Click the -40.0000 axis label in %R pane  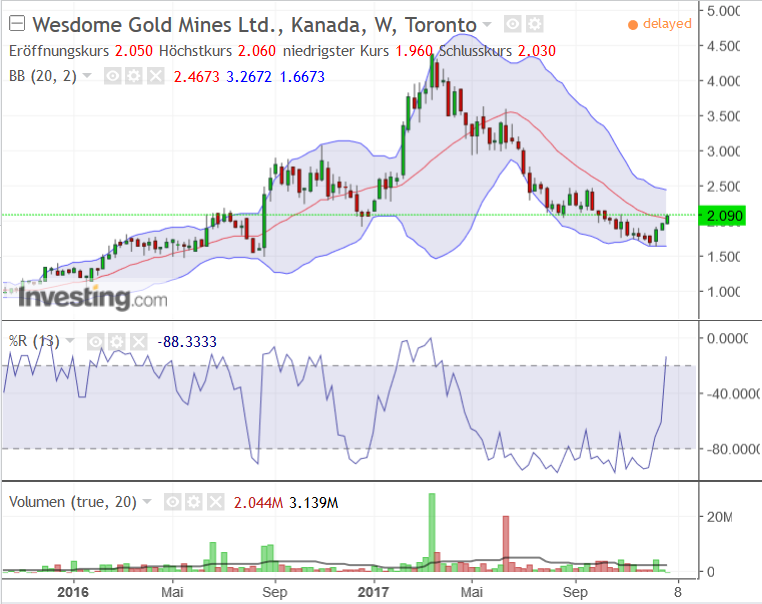pyautogui.click(x=732, y=393)
